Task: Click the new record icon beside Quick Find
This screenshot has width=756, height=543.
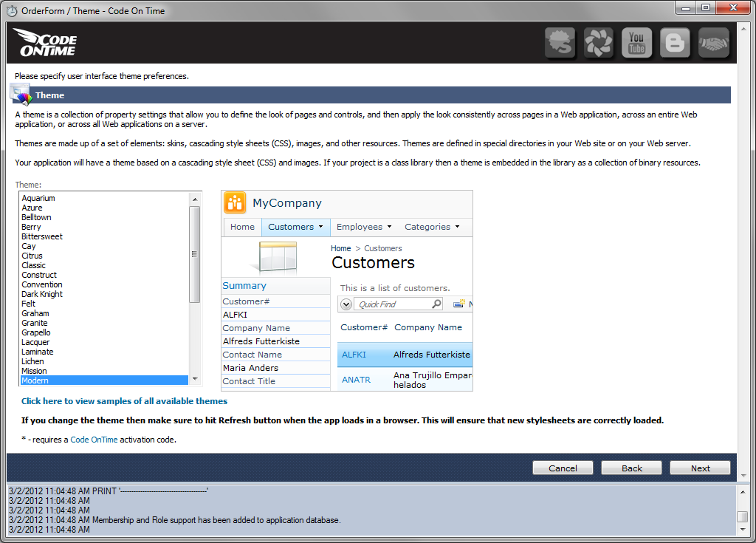Action: tap(459, 304)
